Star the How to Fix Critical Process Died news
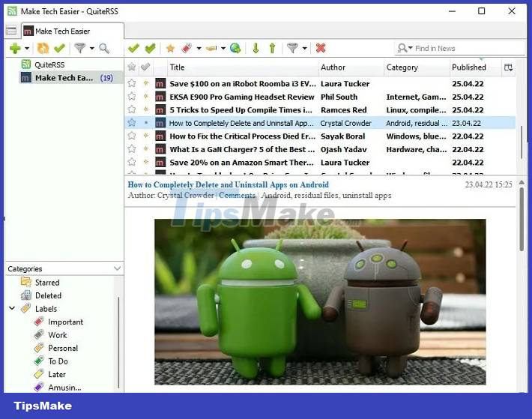 [132, 136]
